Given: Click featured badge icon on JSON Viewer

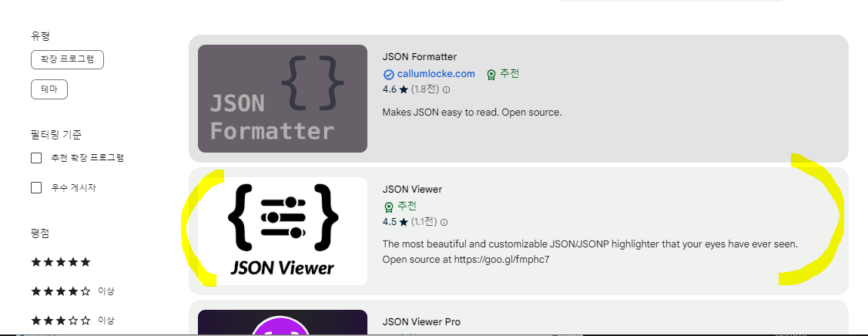Looking at the screenshot, I should (x=388, y=207).
